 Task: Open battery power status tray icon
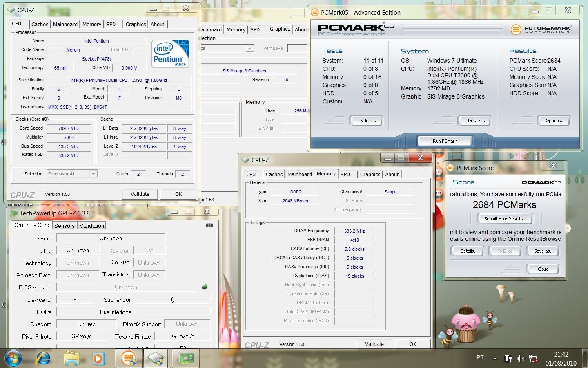pos(508,359)
